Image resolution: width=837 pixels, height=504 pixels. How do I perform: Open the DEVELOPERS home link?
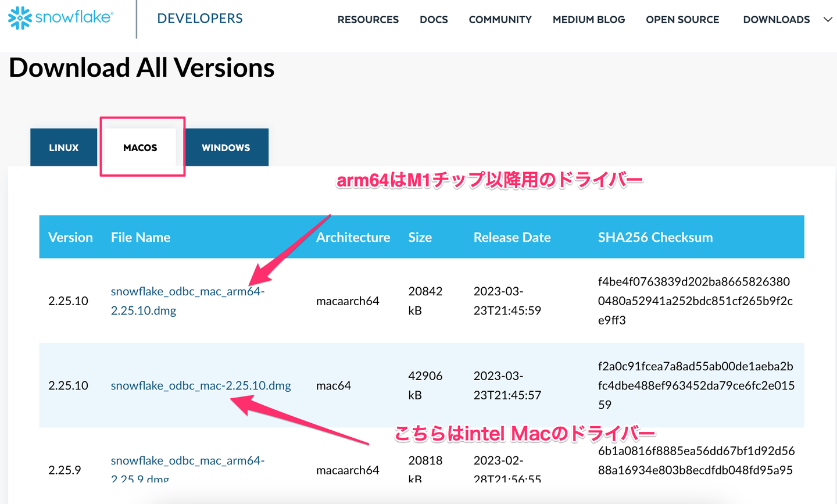coord(200,19)
